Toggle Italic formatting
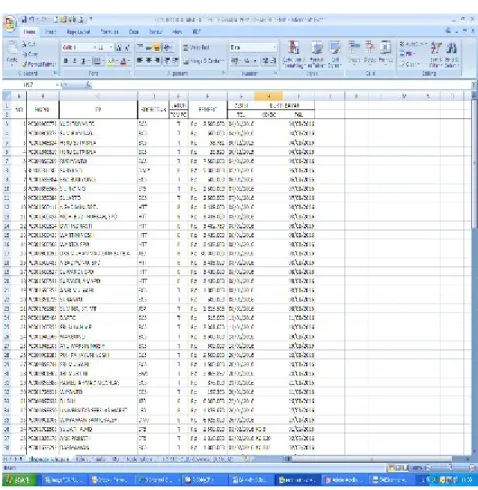Screen dimensions: 478x490 (x=75, y=61)
